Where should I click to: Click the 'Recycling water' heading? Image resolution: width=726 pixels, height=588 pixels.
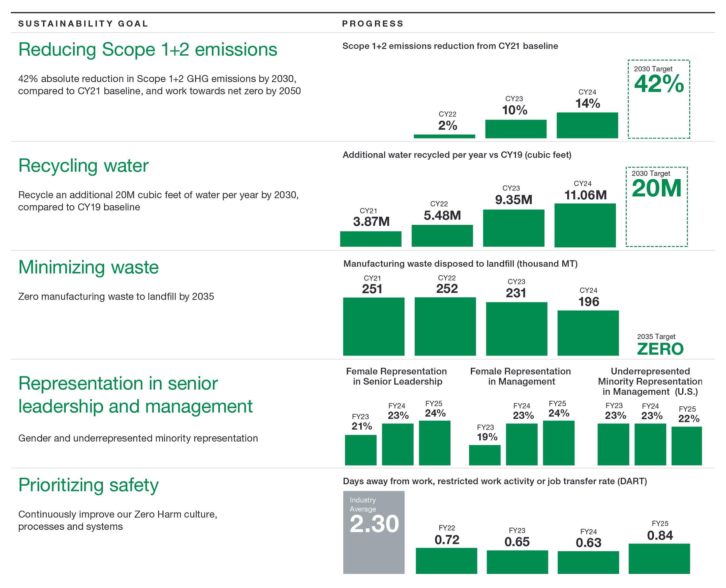[x=83, y=166]
